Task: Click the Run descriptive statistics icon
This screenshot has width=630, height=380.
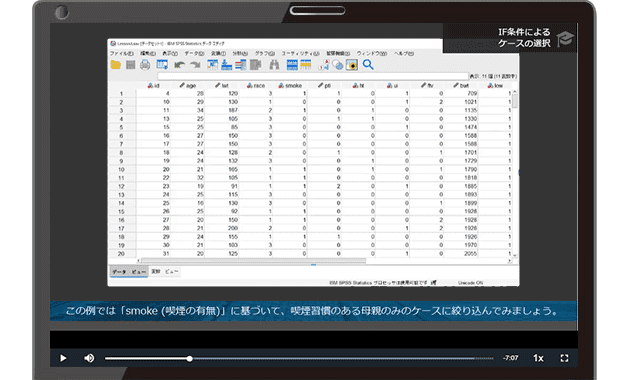Action: click(x=255, y=65)
